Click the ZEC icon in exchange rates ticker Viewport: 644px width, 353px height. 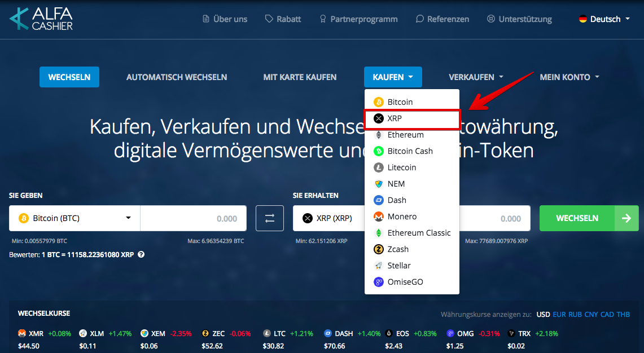(x=205, y=333)
